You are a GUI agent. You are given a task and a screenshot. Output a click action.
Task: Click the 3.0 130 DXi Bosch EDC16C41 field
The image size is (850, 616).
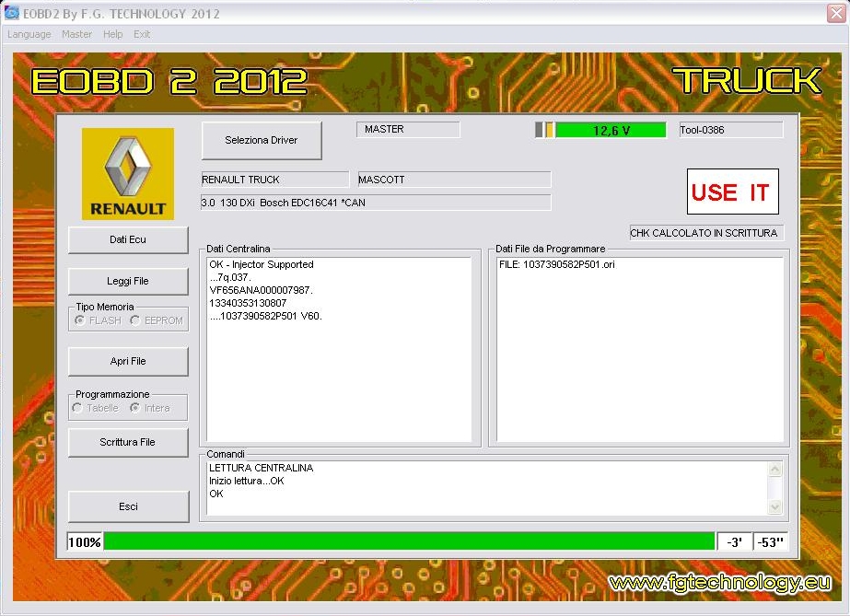(x=376, y=203)
